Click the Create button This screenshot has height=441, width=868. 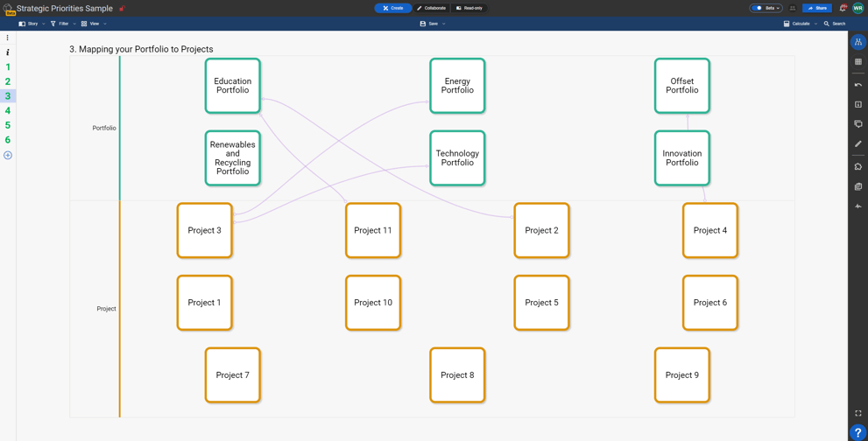(393, 8)
